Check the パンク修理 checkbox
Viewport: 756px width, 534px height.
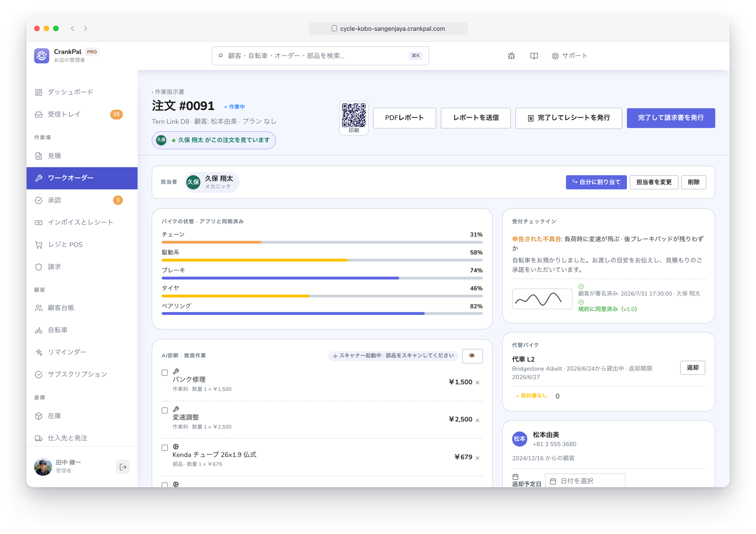point(164,373)
